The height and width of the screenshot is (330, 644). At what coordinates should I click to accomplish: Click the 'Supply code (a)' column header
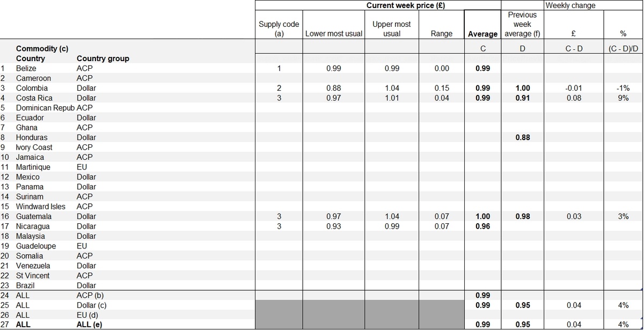[x=279, y=29]
